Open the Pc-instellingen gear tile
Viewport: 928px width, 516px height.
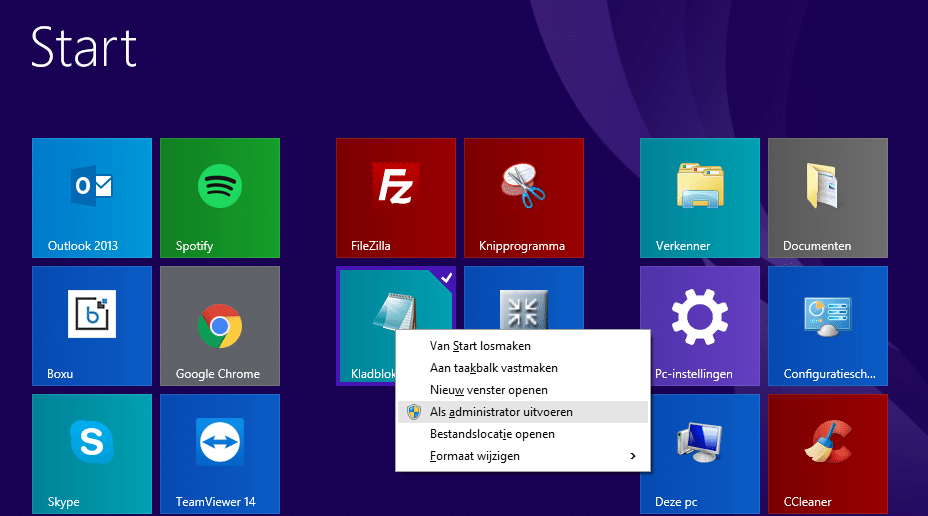tap(700, 326)
